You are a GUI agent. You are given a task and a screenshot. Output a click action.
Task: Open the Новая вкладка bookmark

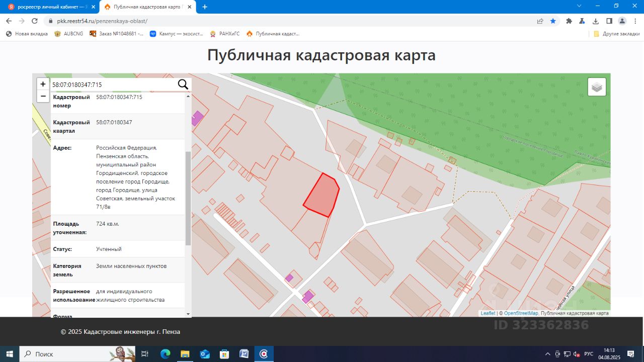(x=27, y=34)
